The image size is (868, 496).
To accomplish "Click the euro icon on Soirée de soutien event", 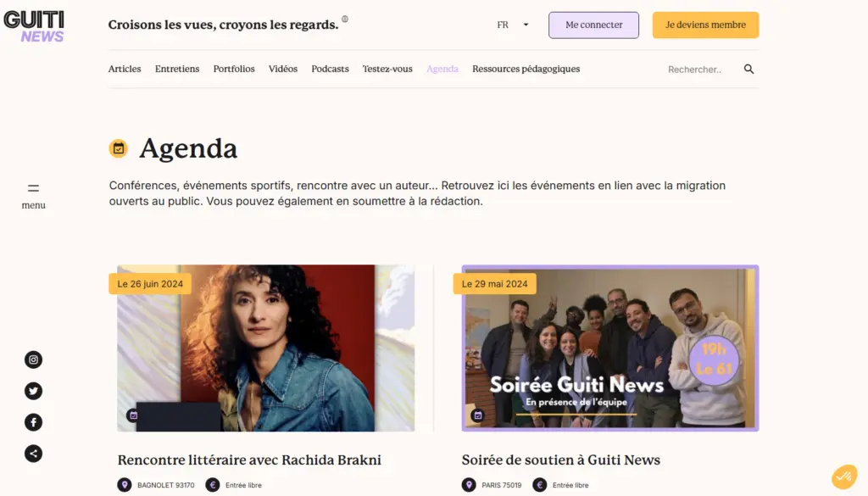I will point(540,485).
